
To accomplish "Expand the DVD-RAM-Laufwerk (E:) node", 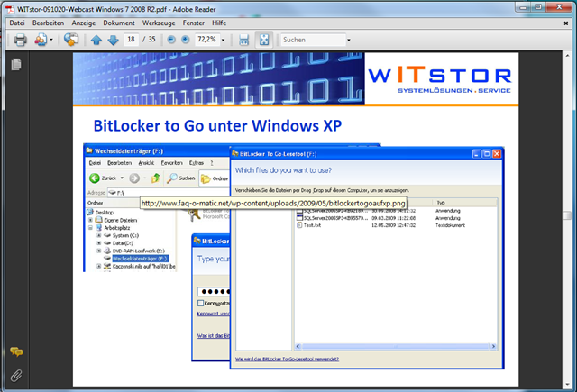I will coord(98,251).
